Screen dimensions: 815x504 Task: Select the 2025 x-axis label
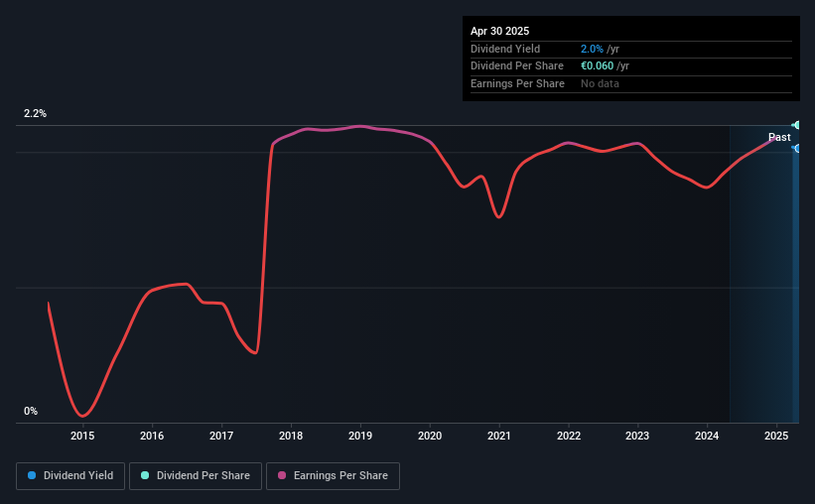tap(776, 436)
